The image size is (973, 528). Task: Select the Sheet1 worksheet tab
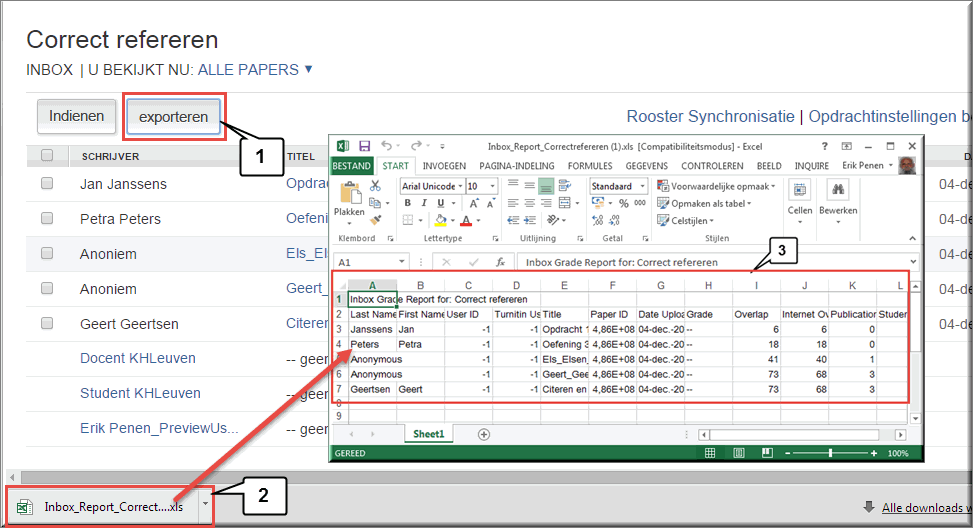(429, 434)
